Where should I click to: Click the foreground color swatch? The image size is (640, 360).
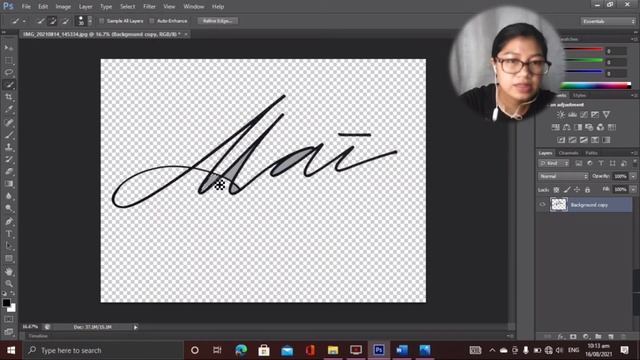[x=6, y=303]
